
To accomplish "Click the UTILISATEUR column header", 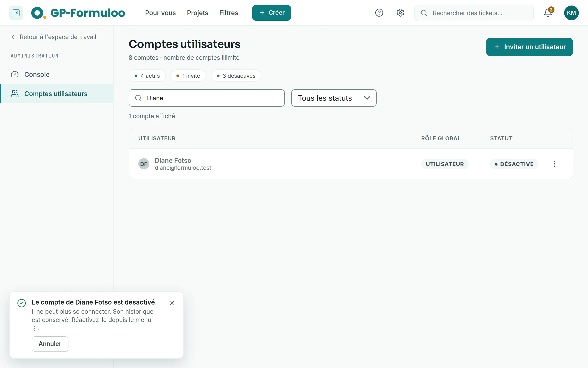I will pos(157,138).
